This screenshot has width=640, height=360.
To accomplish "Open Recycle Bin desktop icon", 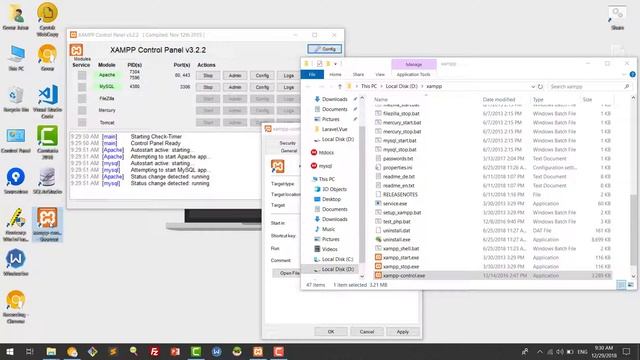I will click(x=16, y=99).
